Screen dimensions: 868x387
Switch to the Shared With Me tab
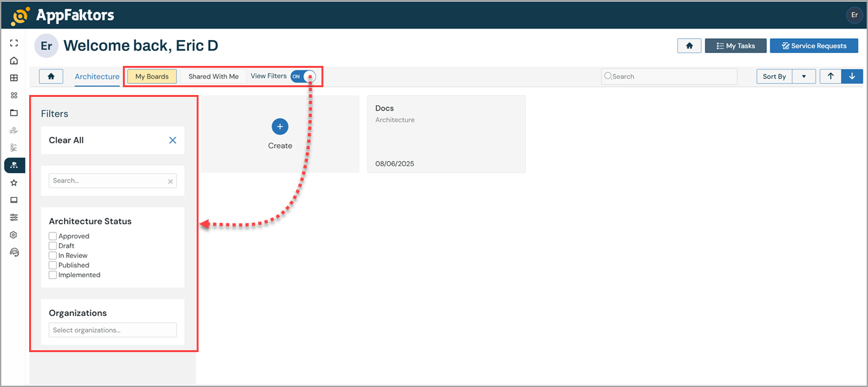pyautogui.click(x=213, y=76)
